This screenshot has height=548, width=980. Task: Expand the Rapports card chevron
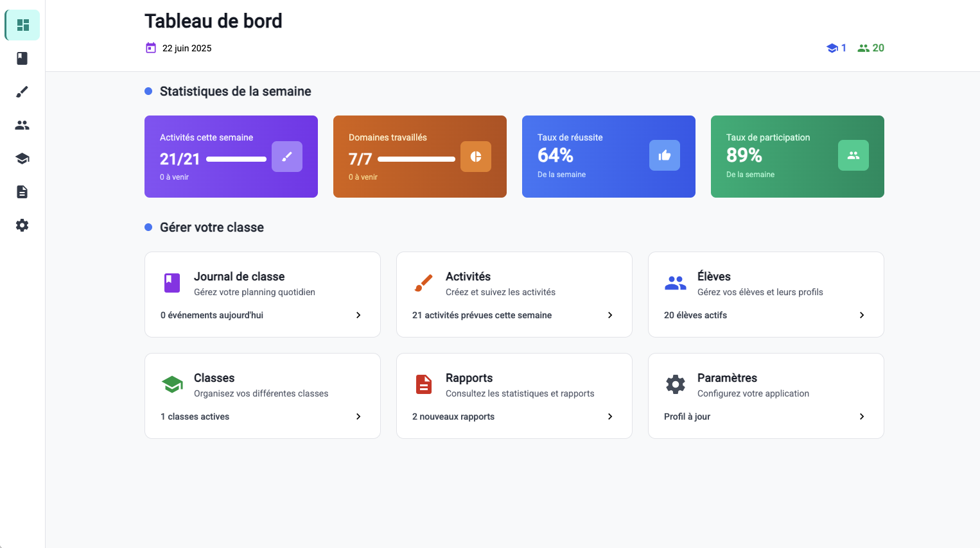point(610,416)
